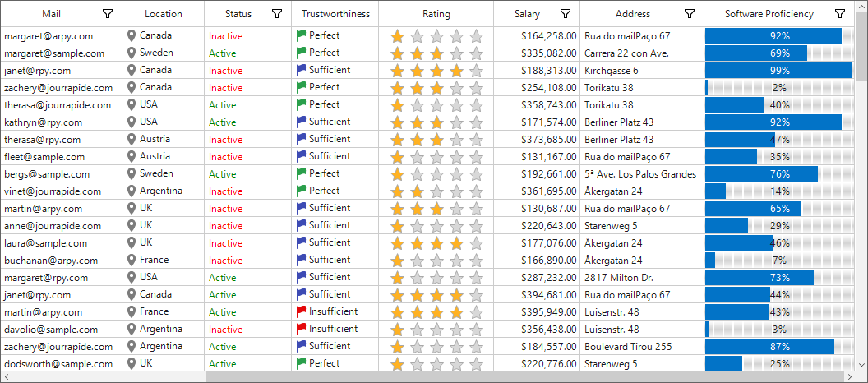868x383 pixels.
Task: Click the 76% software proficiency bar
Action: 779,173
